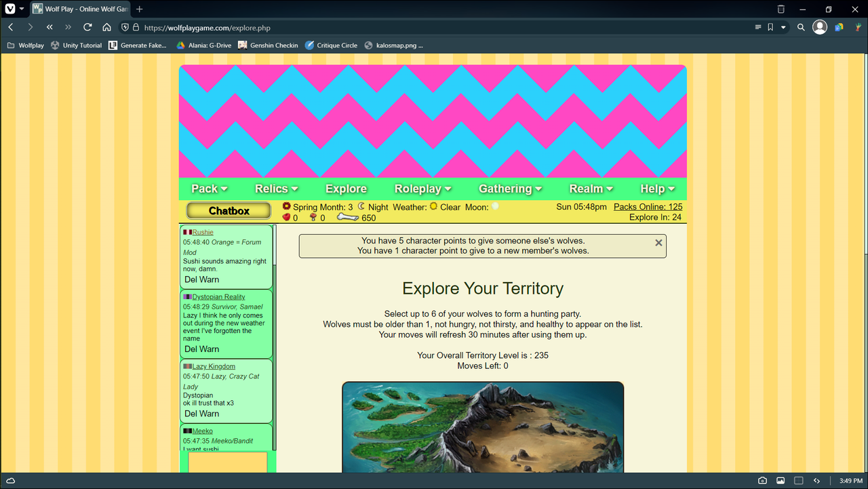The height and width of the screenshot is (489, 868).
Task: Click the red apple food counter icon
Action: (x=287, y=218)
